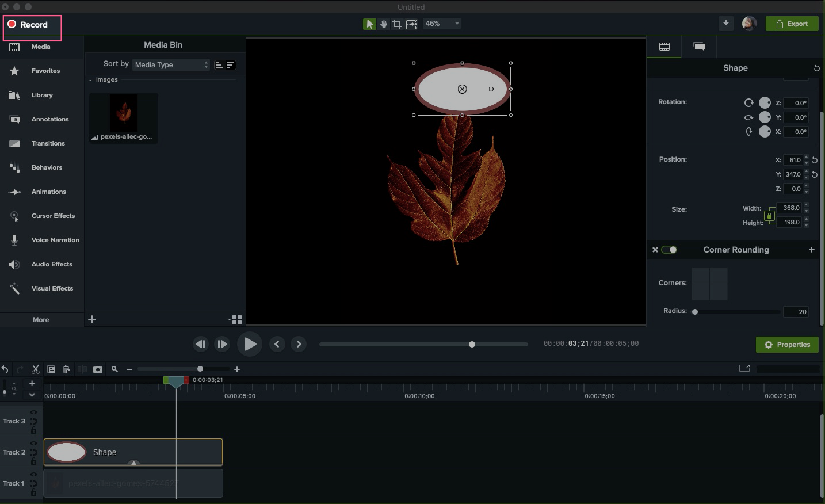Reset Shape properties with revert arrow
The image size is (825, 504).
816,68
